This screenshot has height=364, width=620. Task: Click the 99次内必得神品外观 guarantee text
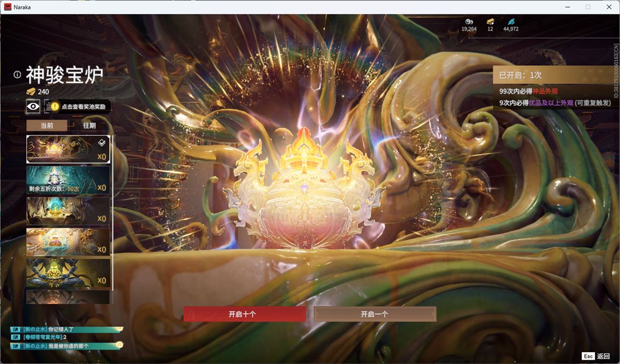click(x=528, y=91)
